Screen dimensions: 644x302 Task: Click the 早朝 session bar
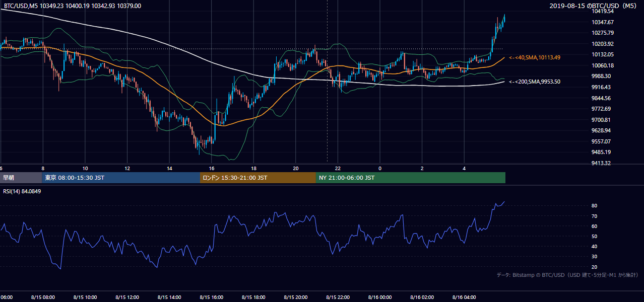[21, 178]
